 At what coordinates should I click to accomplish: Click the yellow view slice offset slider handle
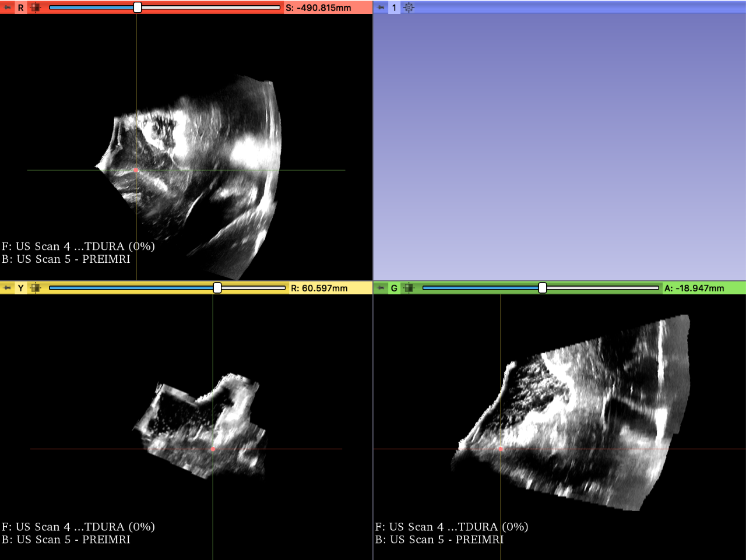pos(217,287)
